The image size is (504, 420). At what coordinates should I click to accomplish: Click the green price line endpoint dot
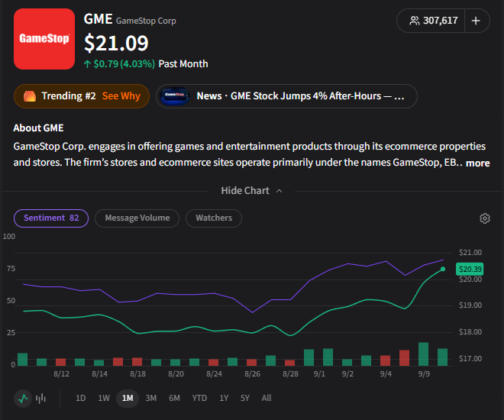pyautogui.click(x=443, y=269)
